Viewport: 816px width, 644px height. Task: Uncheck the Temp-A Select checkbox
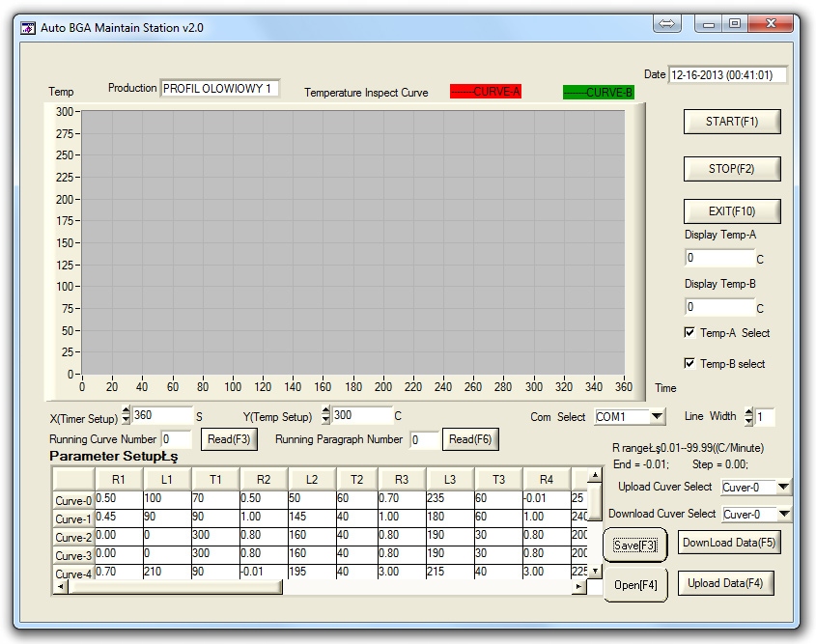click(x=689, y=332)
